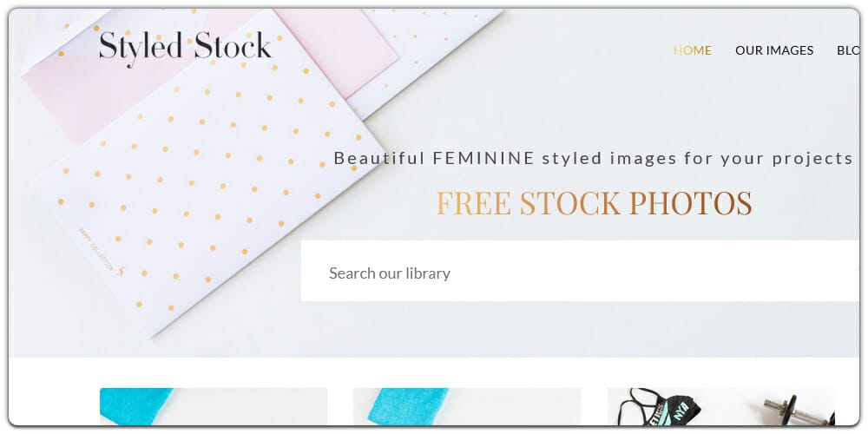Viewport: 868px width, 434px height.
Task: Click the FREE STOCK PHOTOS heading
Action: coord(594,202)
